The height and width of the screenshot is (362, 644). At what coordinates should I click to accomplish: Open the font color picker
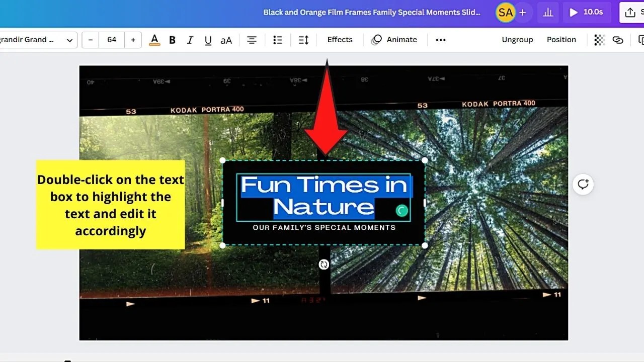[x=154, y=40]
